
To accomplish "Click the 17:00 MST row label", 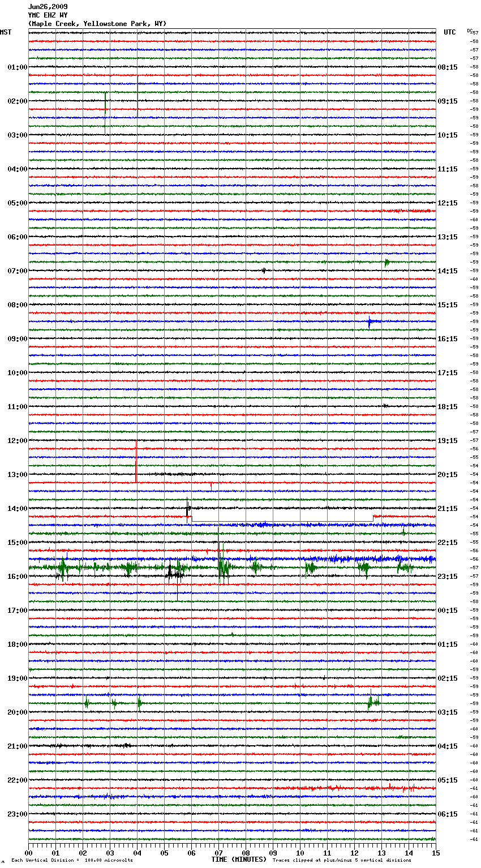I will point(18,611).
